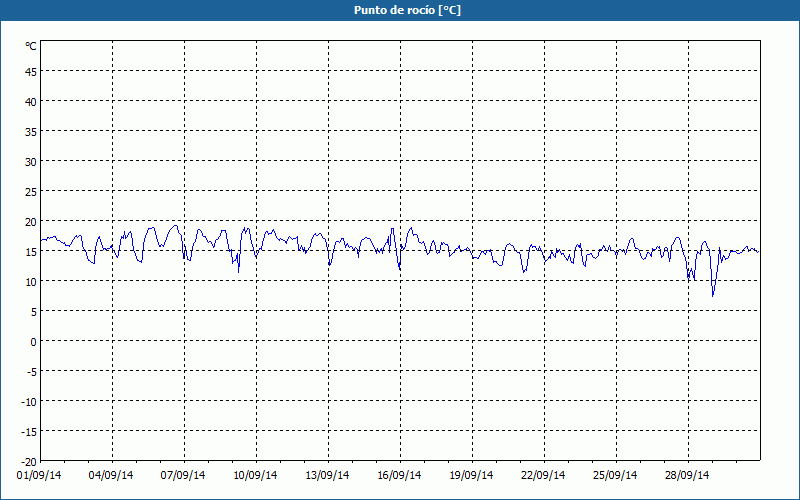Select the 35 y-axis value
Viewport: 800px width, 500px height.
(x=31, y=132)
